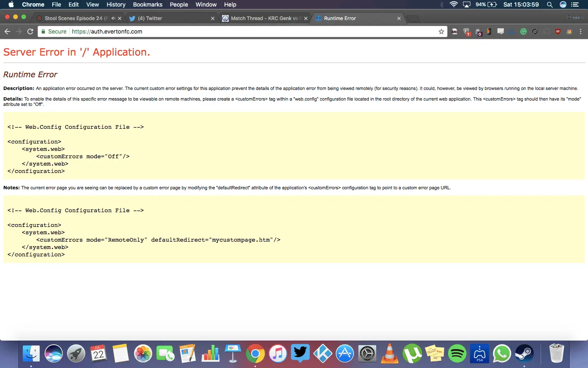588x368 pixels.
Task: Close the Twitter tab
Action: pos(213,18)
